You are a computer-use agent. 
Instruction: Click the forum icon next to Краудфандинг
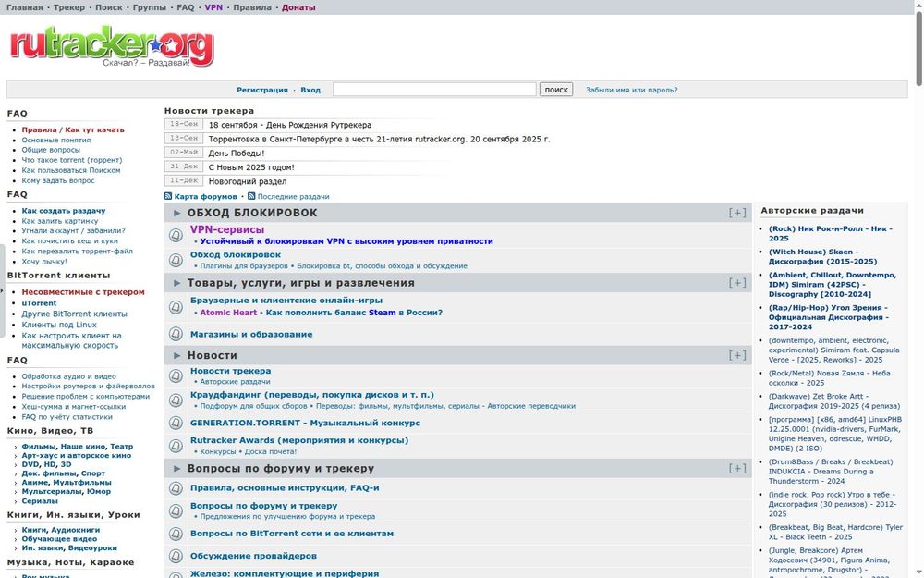176,398
